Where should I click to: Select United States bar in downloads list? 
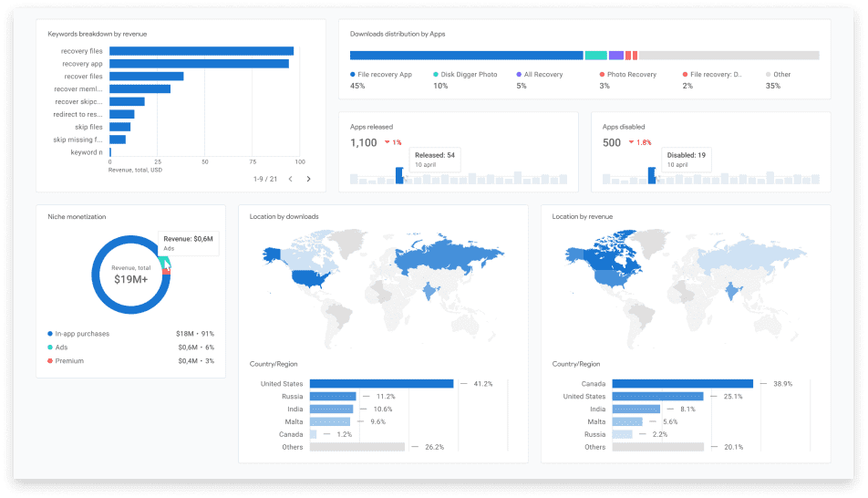click(381, 384)
